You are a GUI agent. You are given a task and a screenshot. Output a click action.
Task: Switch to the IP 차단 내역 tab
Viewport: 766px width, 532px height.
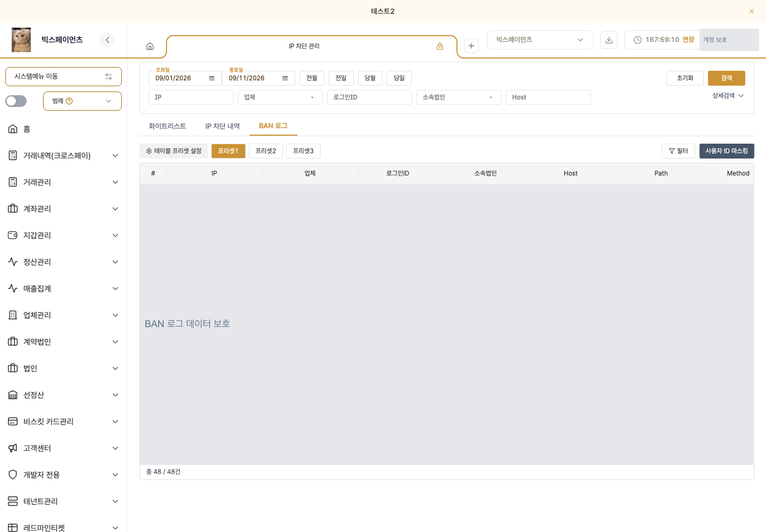pos(222,126)
